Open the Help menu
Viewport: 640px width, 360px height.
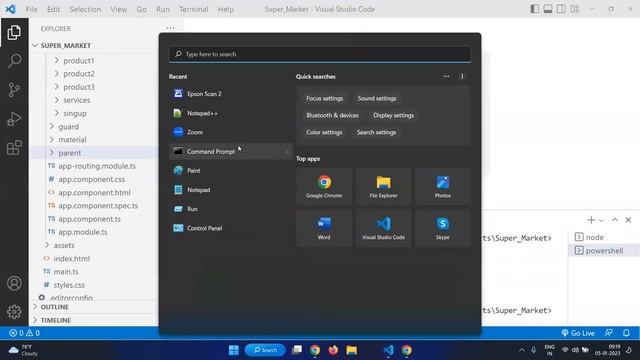tap(226, 9)
